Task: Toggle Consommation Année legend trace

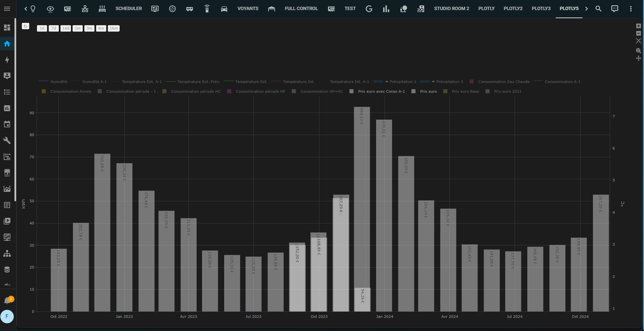Action: pyautogui.click(x=66, y=91)
